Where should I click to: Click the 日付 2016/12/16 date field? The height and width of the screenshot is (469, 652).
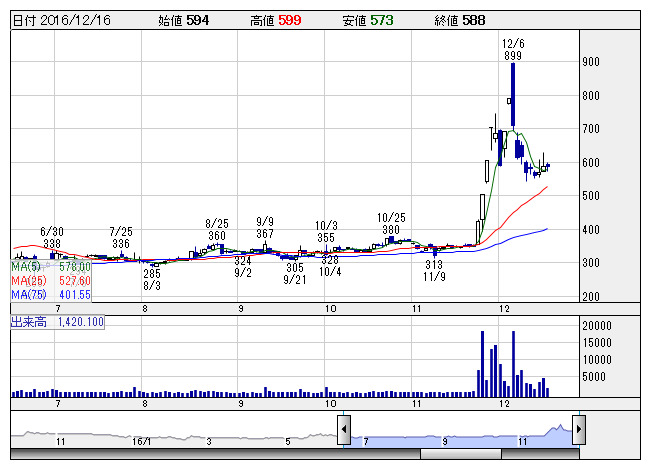[54, 20]
